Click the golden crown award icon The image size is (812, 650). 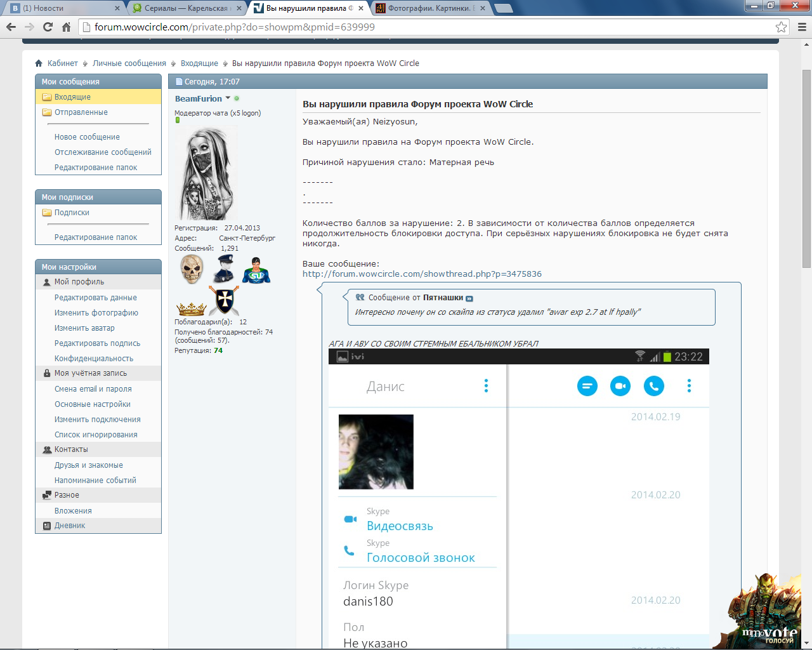(191, 309)
